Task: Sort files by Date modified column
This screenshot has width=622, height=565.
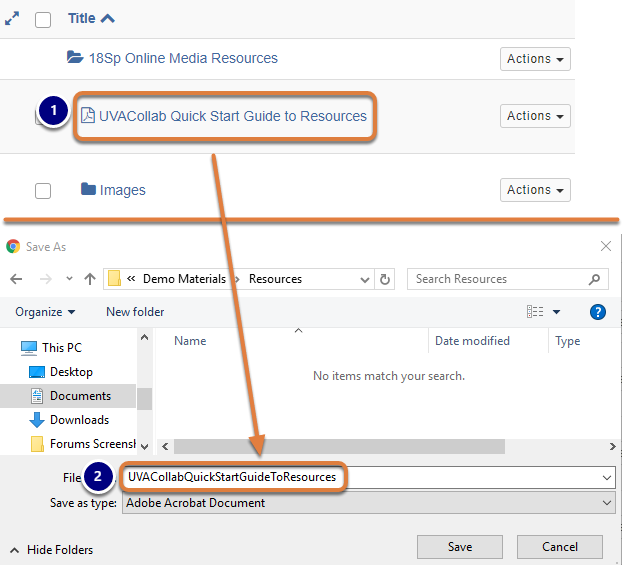Action: point(472,341)
